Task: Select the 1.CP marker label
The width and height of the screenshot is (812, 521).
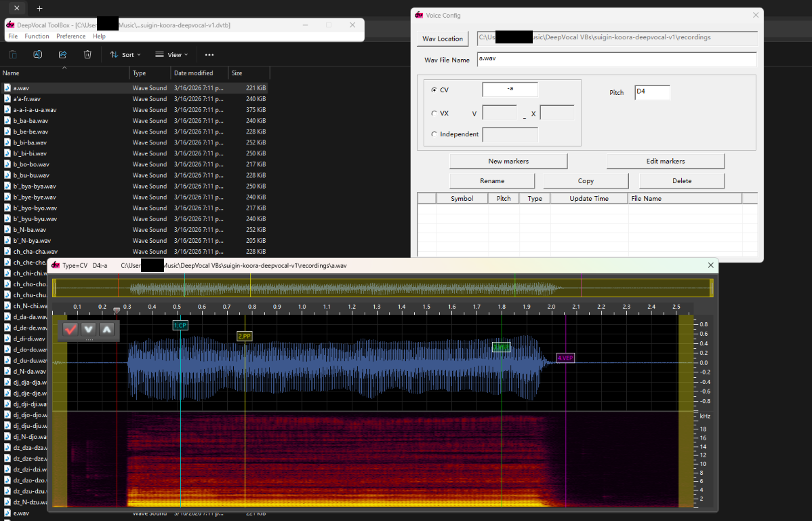Action: (x=180, y=326)
